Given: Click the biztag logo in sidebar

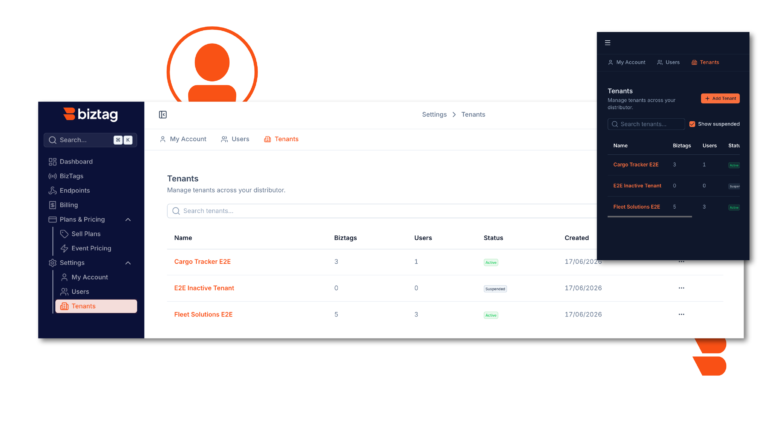Looking at the screenshot, I should point(91,114).
